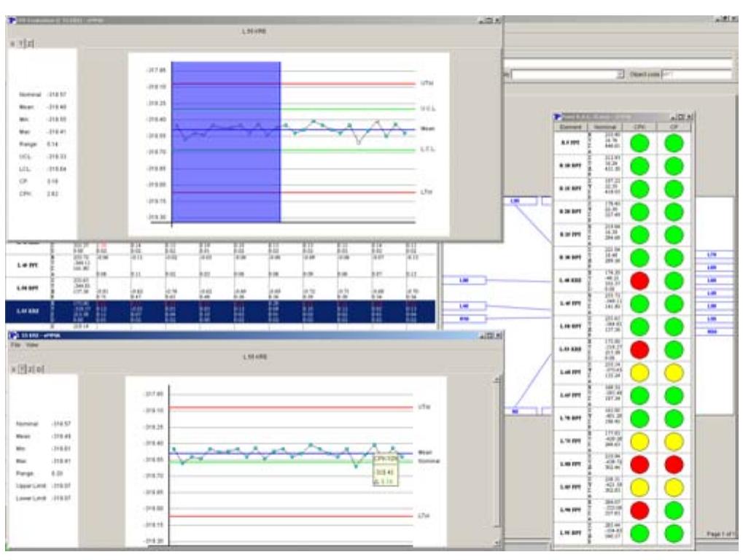
Task: Open the View menu in the lower chart window
Action: coord(32,346)
